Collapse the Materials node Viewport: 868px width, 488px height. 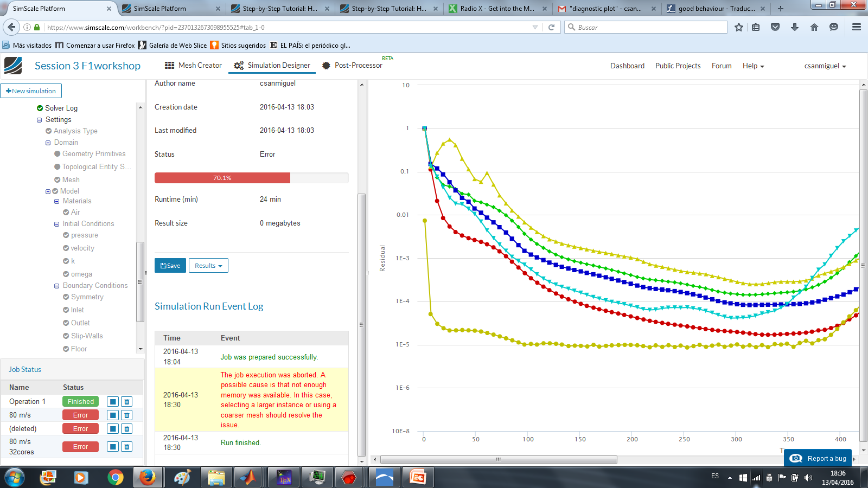click(56, 201)
